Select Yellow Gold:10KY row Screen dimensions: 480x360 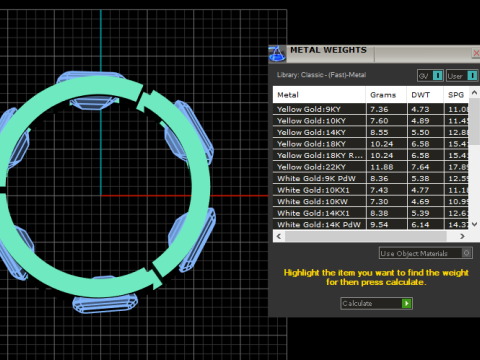coord(371,121)
